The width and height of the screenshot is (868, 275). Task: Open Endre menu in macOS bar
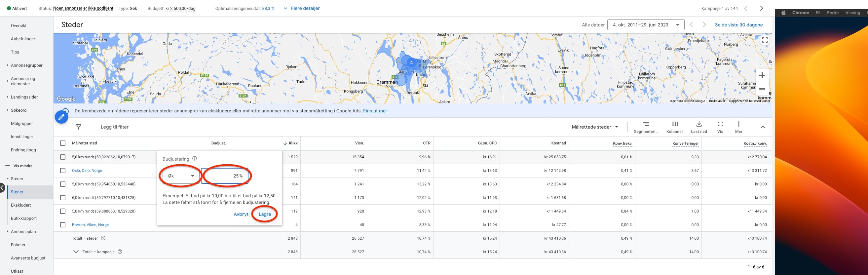[833, 13]
